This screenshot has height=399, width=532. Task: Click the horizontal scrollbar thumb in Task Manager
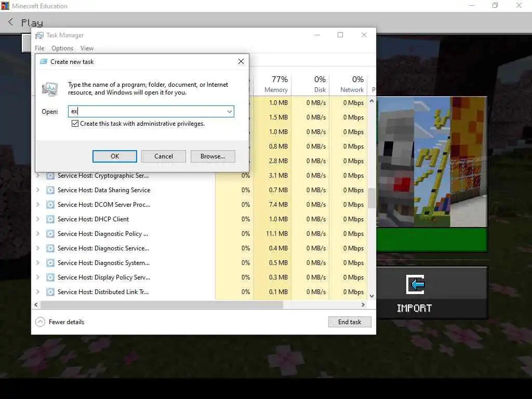(x=162, y=304)
